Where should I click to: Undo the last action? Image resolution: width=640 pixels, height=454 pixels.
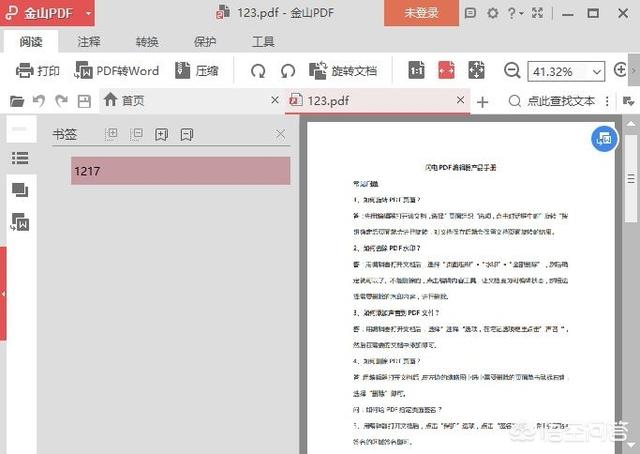pos(39,101)
